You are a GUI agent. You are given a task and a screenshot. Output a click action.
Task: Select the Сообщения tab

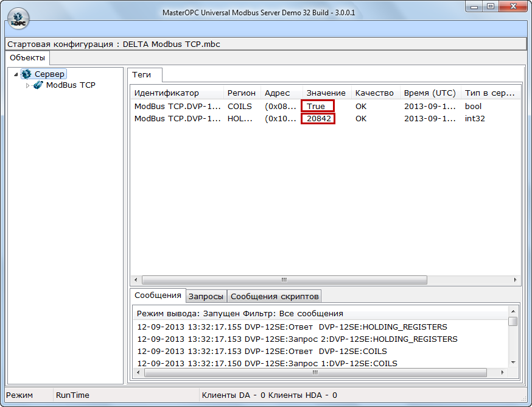pyautogui.click(x=158, y=296)
